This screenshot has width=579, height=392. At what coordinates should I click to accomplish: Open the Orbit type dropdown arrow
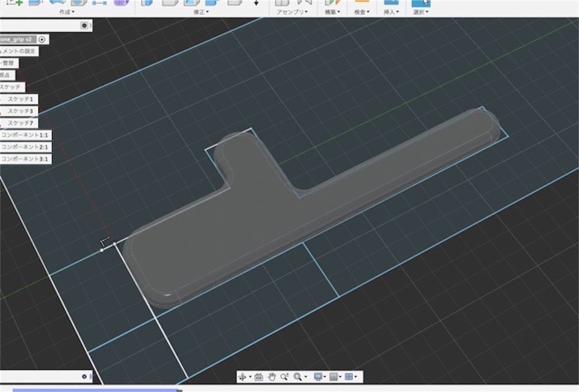(250, 377)
